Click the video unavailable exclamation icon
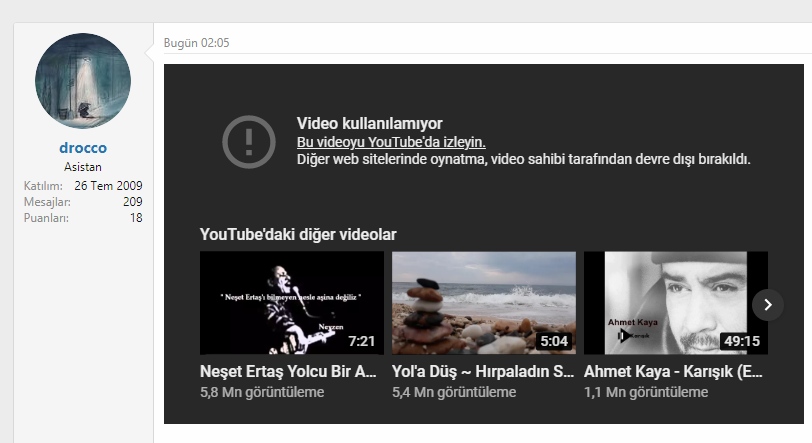Viewport: 812px width, 443px height. coord(249,141)
